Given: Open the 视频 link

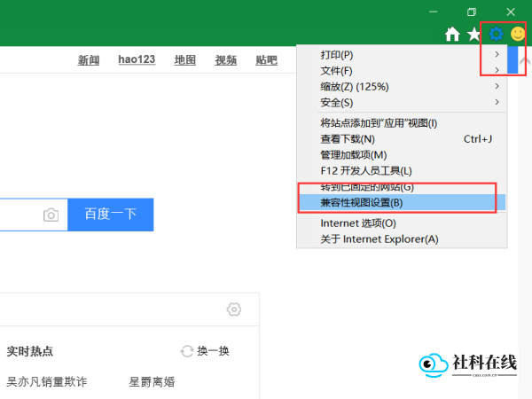Looking at the screenshot, I should click(225, 60).
